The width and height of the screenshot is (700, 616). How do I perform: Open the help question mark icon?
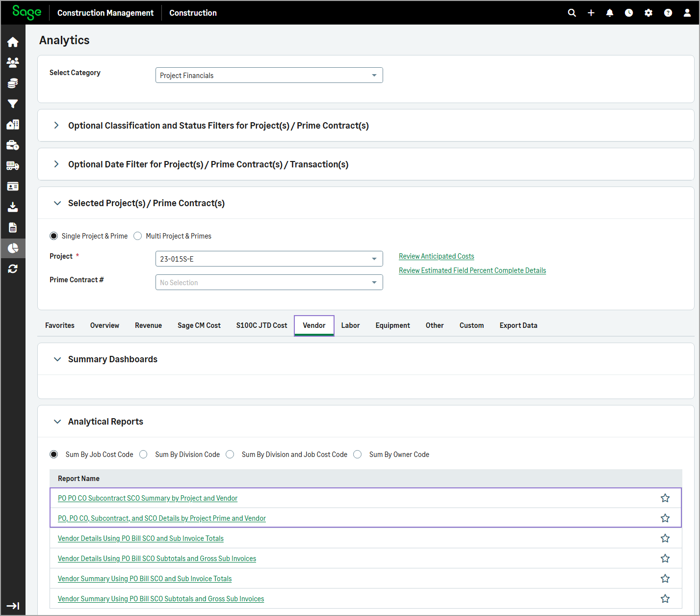pyautogui.click(x=668, y=13)
